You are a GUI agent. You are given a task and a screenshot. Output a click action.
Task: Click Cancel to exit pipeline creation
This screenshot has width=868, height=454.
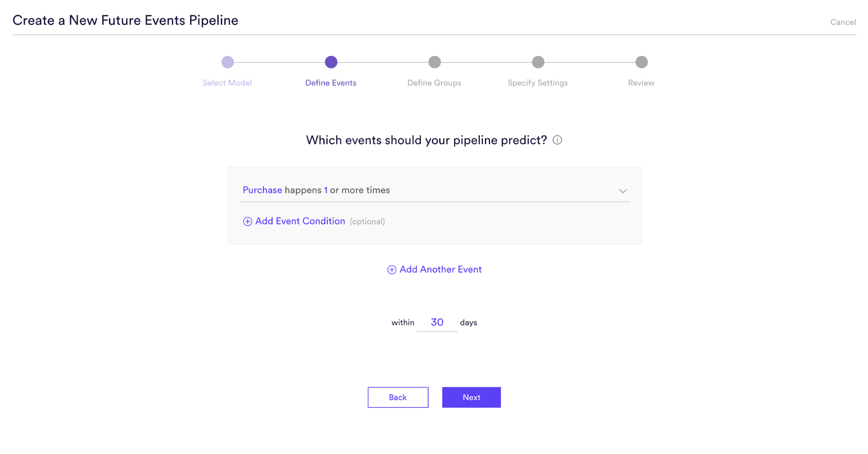click(x=842, y=22)
